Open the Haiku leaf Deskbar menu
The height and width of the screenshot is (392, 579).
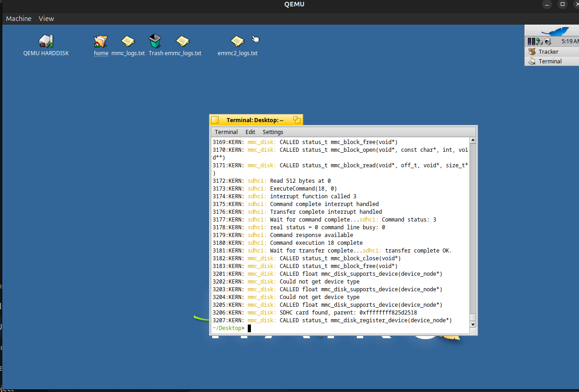coord(554,31)
